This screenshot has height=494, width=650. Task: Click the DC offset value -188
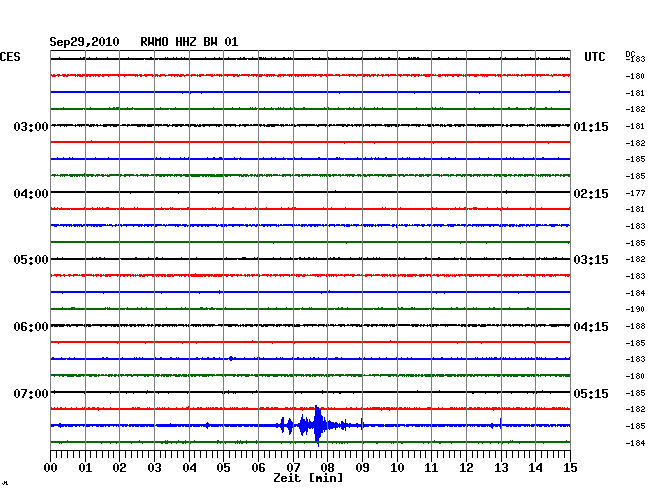[x=635, y=327]
